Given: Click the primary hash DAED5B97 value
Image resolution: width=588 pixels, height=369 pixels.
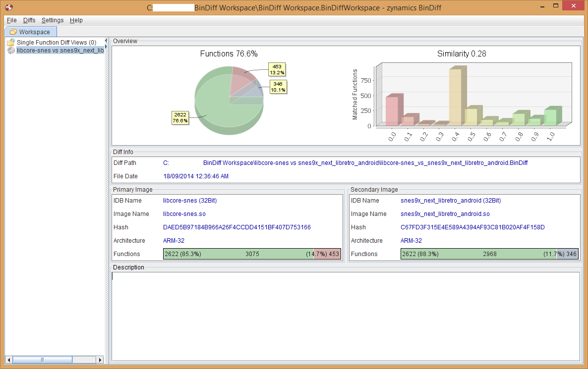Looking at the screenshot, I should [x=236, y=227].
